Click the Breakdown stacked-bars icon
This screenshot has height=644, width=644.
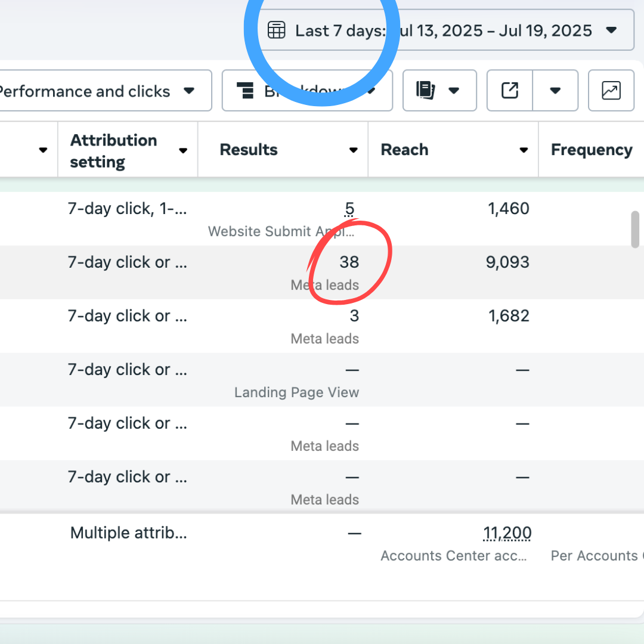pos(245,91)
